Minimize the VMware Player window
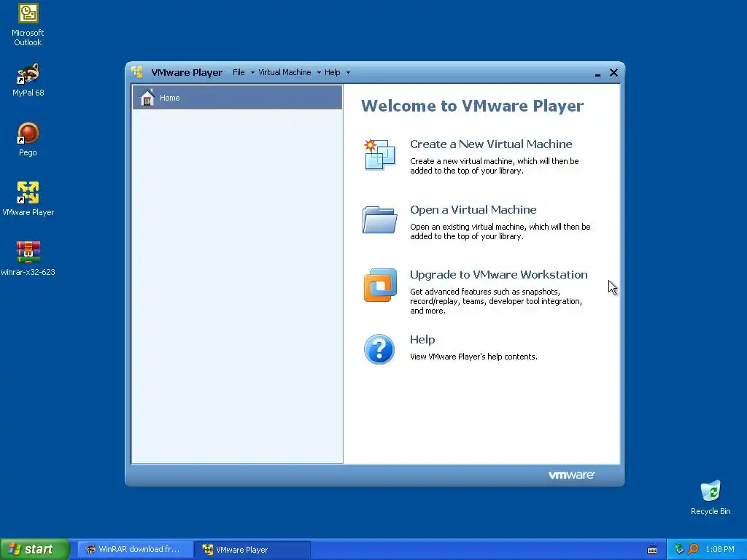The width and height of the screenshot is (747, 560). [x=597, y=74]
